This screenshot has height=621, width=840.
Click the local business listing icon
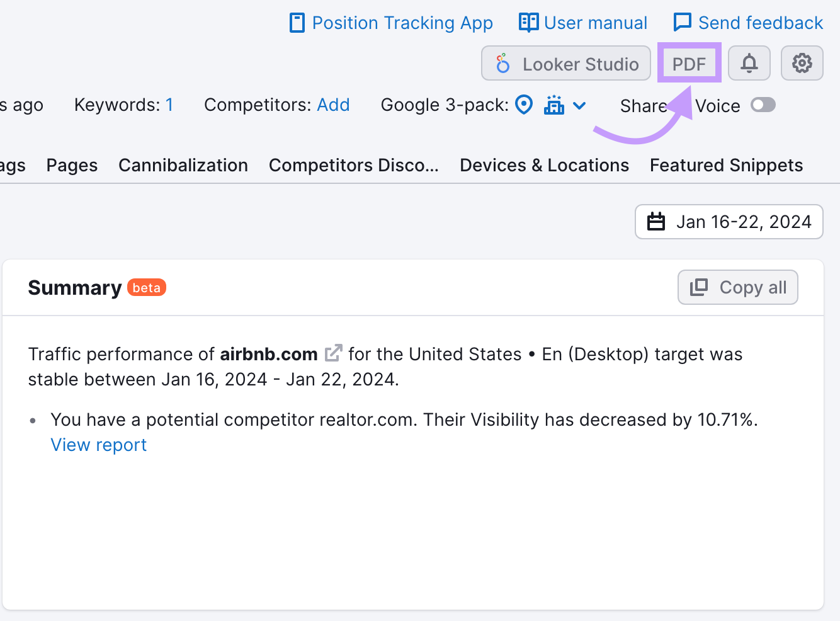[553, 105]
